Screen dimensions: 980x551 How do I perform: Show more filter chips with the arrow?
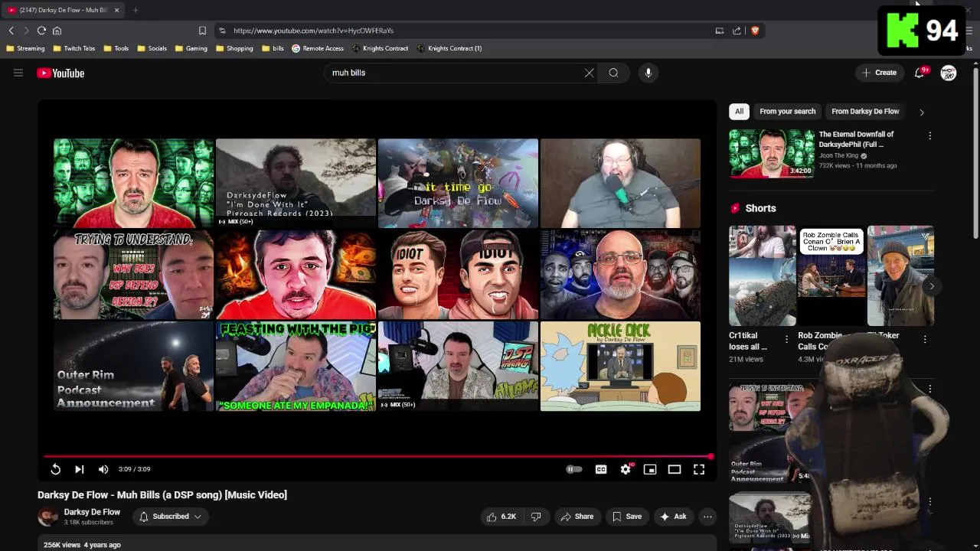click(x=921, y=112)
